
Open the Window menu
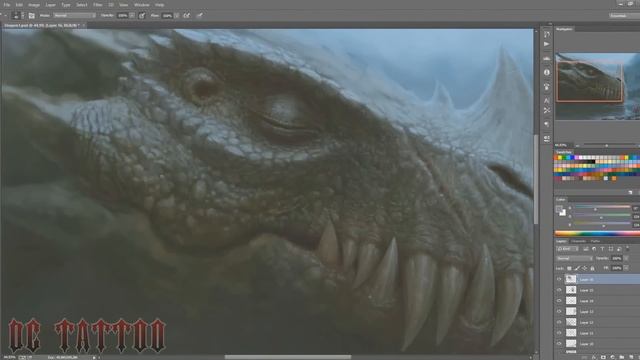[x=142, y=5]
